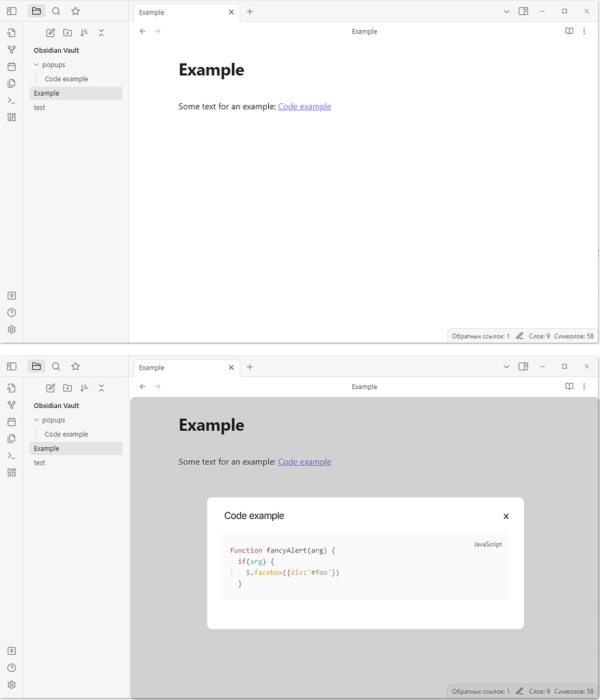Viewport: 600px width, 700px height.
Task: Follow the Code example link
Action: pyautogui.click(x=304, y=106)
